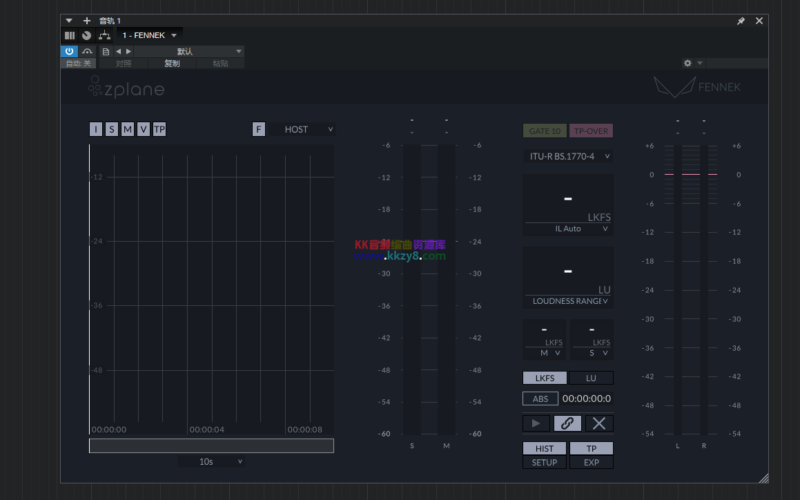Open the routing tree icon

105,35
